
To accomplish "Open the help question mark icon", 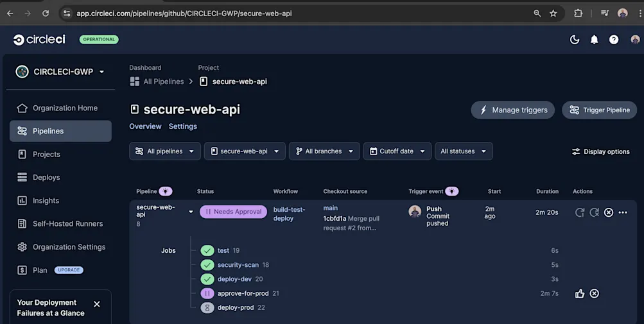I will pyautogui.click(x=614, y=39).
